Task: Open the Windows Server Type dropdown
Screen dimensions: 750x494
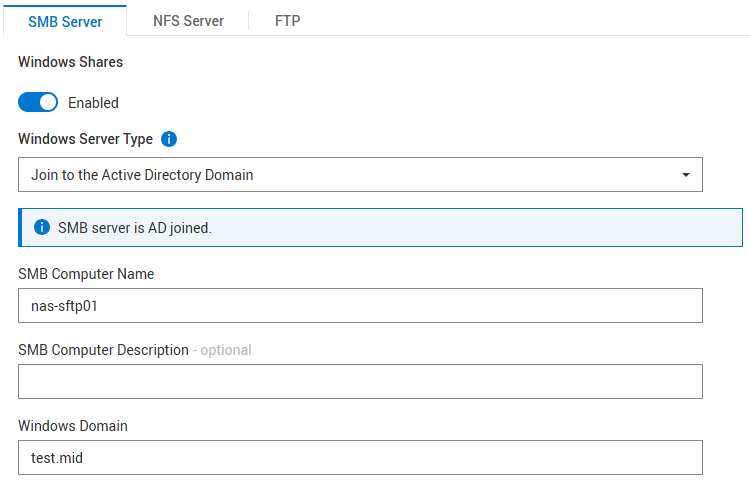Action: tap(360, 175)
